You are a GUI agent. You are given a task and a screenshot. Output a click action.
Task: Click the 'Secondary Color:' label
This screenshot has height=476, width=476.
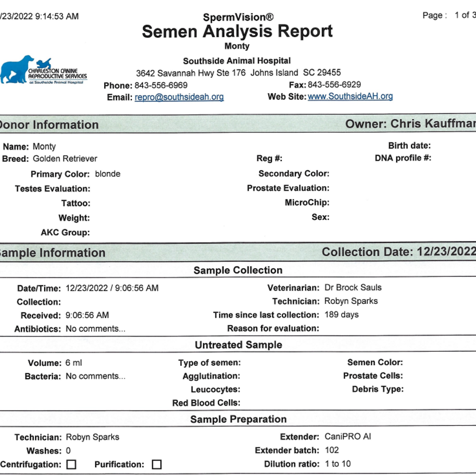click(294, 174)
